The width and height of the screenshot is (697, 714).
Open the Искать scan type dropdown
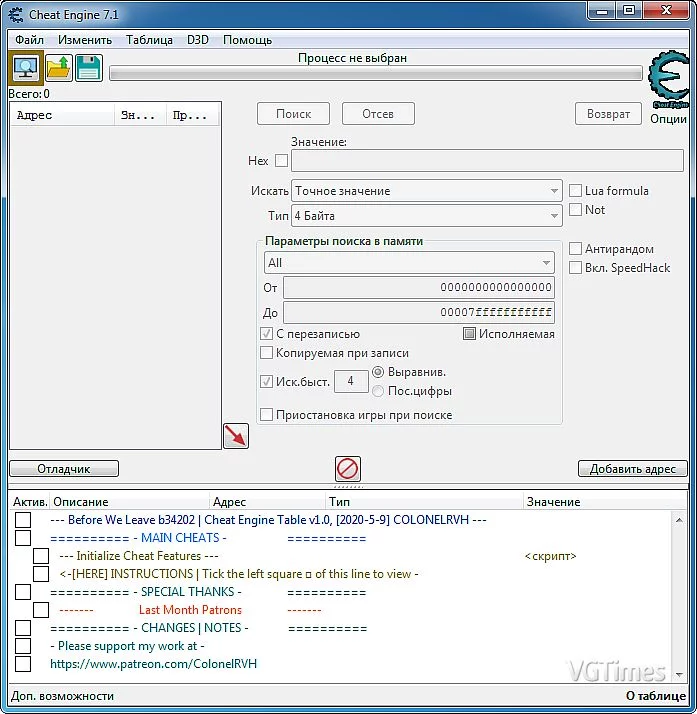(427, 191)
